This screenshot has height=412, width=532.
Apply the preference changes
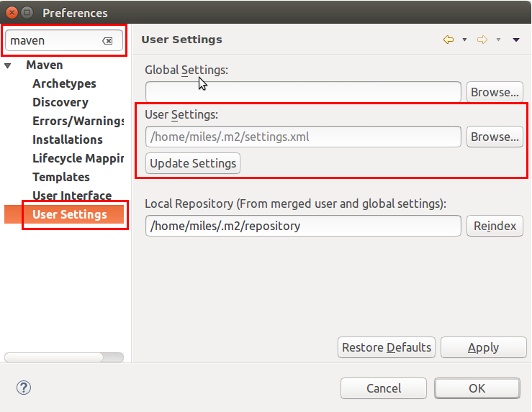tap(484, 347)
